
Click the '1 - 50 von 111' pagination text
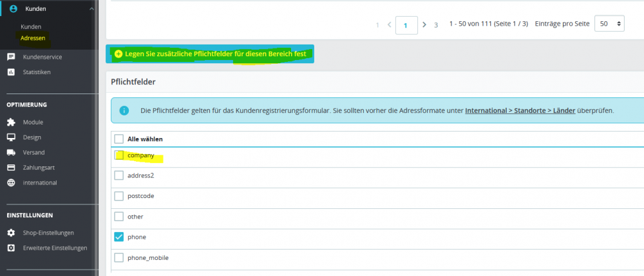pos(489,24)
